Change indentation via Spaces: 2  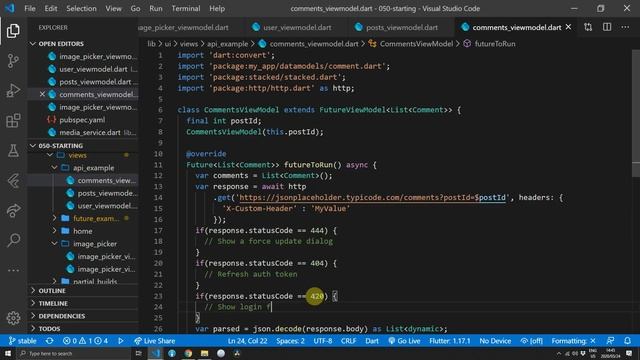290,341
